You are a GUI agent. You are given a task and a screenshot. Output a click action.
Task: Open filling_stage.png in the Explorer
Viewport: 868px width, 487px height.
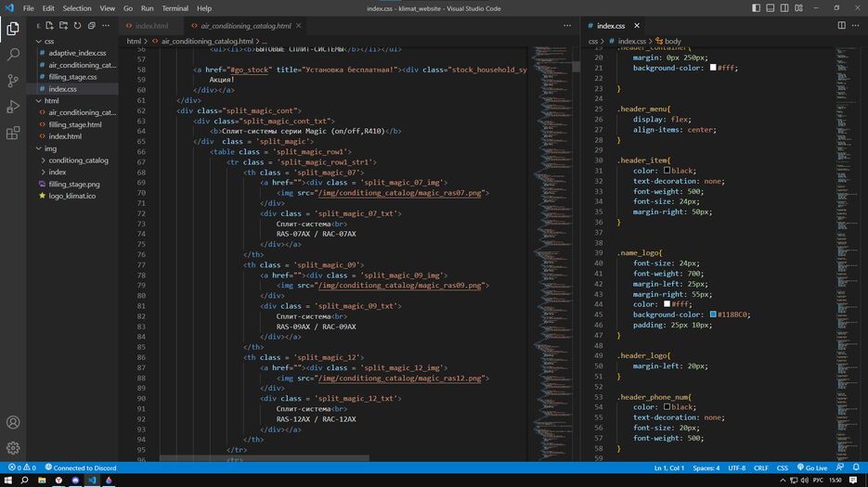tap(74, 185)
